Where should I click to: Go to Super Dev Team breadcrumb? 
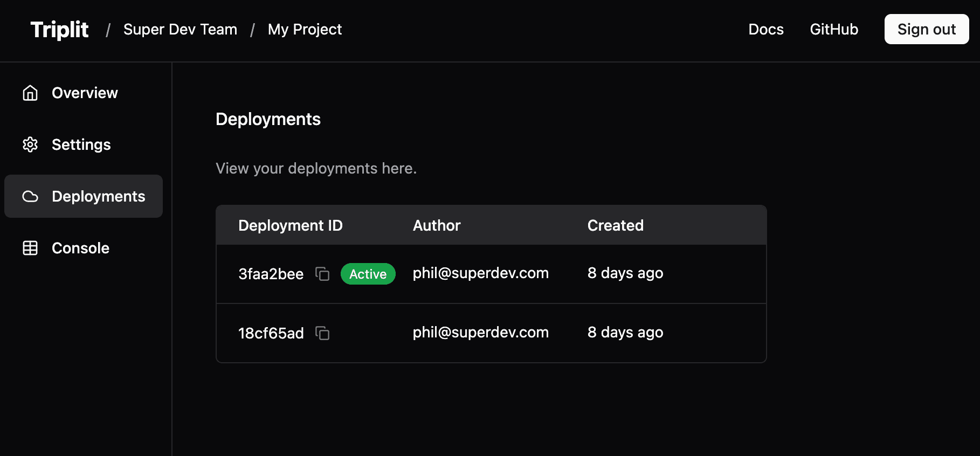[180, 29]
